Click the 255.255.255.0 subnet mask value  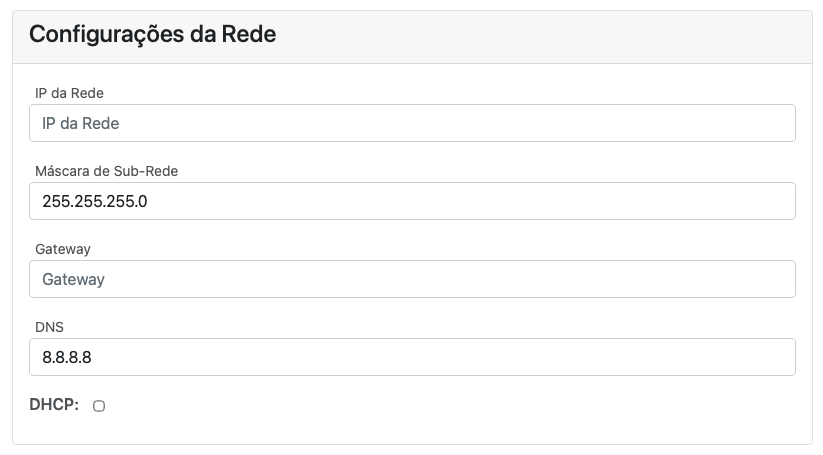[x=95, y=201]
